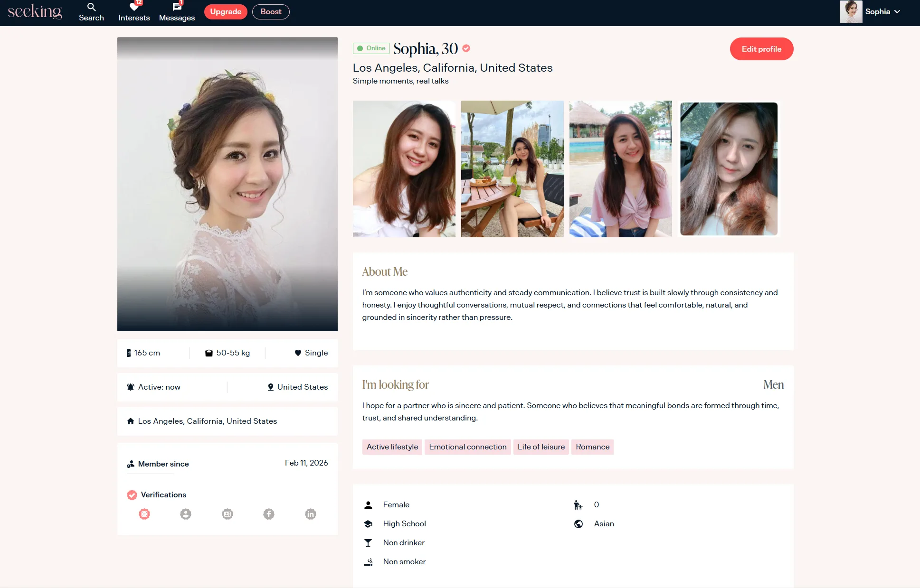Click the verified badge next to Sophia, 30
Screen dimensions: 920x588
coord(466,48)
